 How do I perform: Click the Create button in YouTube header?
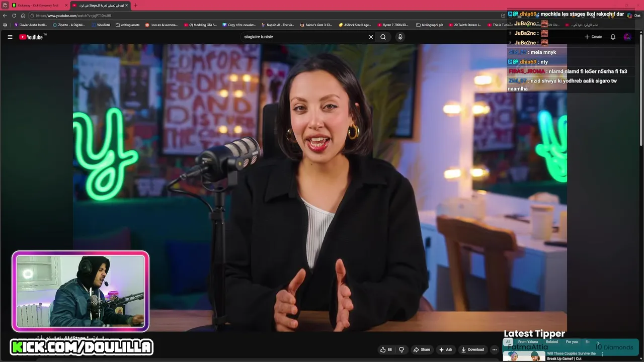pos(593,37)
